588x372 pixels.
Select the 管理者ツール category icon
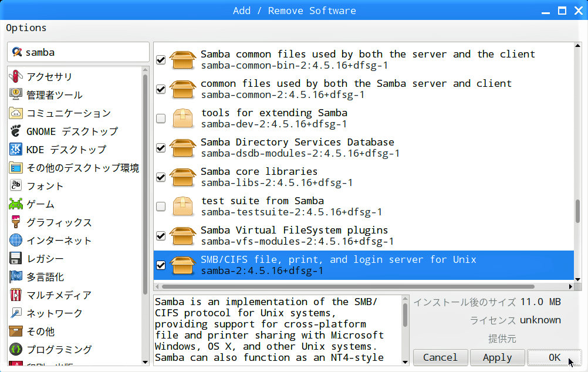(x=16, y=94)
